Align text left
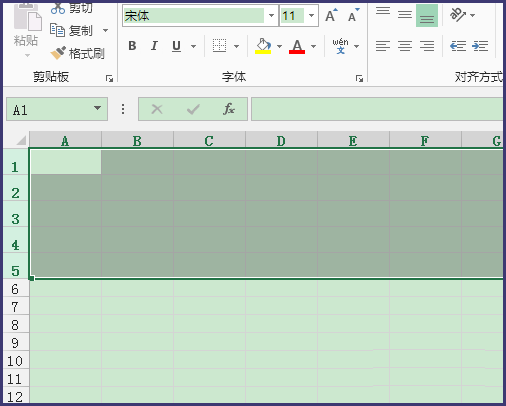This screenshot has width=506, height=406. (x=383, y=46)
